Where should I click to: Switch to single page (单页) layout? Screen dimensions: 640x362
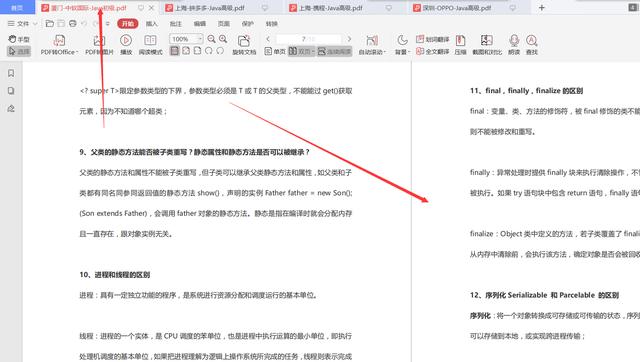coord(275,51)
